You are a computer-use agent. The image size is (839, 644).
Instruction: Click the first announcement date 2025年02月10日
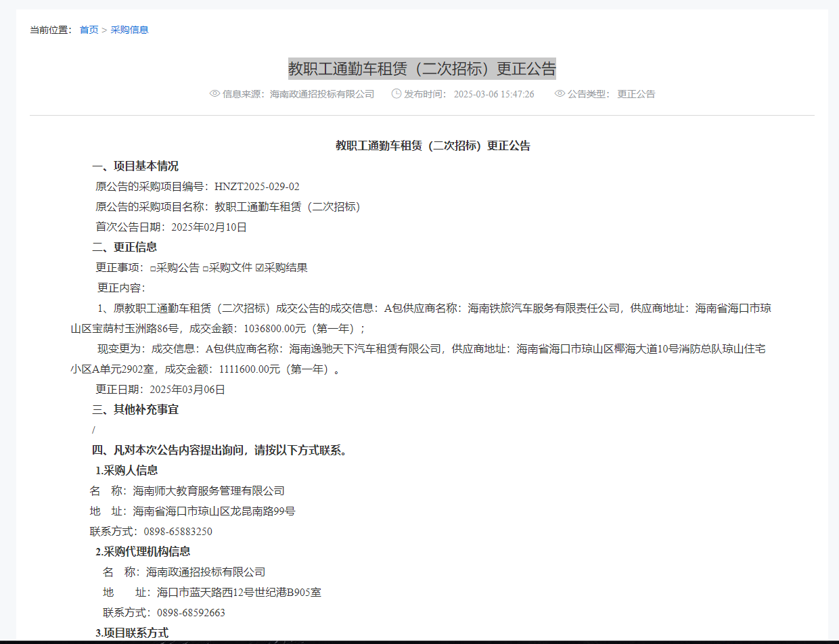(209, 227)
